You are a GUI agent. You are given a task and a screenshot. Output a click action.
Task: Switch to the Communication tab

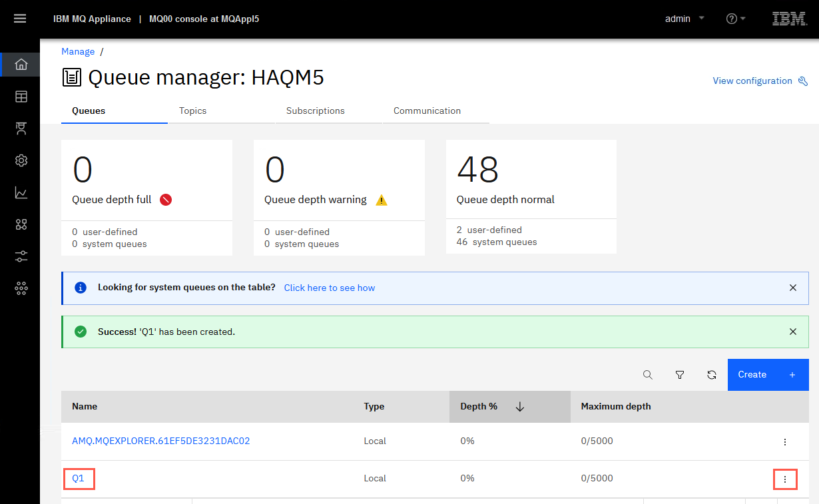(x=436, y=111)
